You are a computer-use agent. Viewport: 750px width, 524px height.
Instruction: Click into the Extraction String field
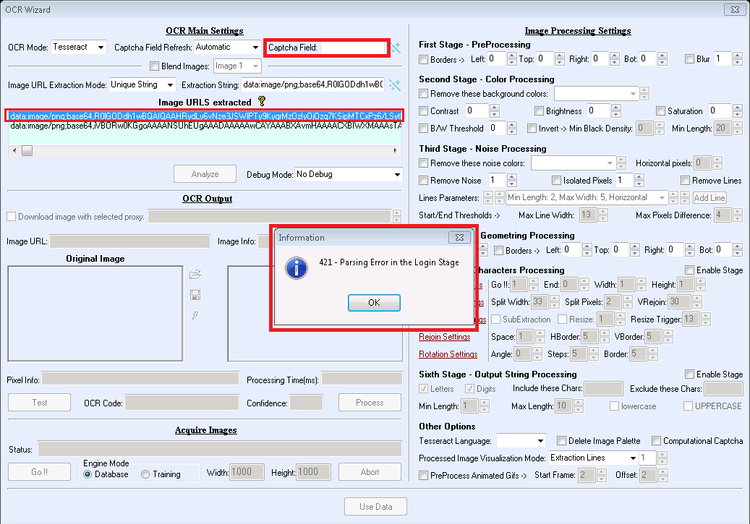(x=313, y=85)
